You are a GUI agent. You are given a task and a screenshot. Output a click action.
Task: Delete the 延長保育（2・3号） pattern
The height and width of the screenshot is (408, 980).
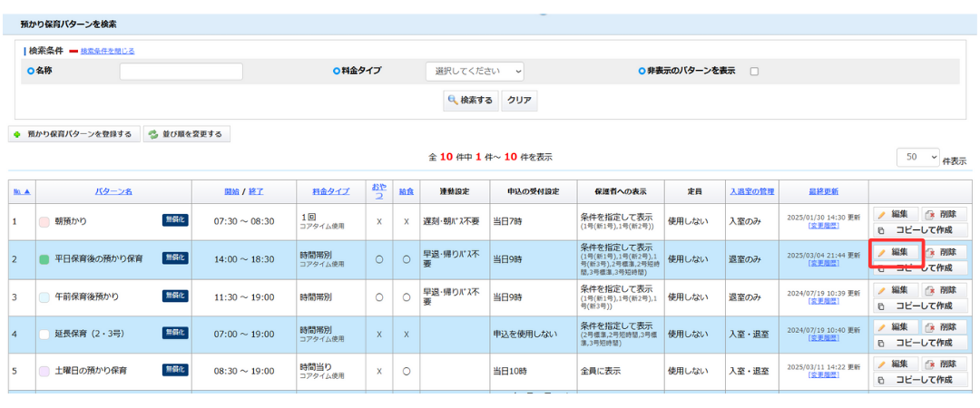[945, 326]
